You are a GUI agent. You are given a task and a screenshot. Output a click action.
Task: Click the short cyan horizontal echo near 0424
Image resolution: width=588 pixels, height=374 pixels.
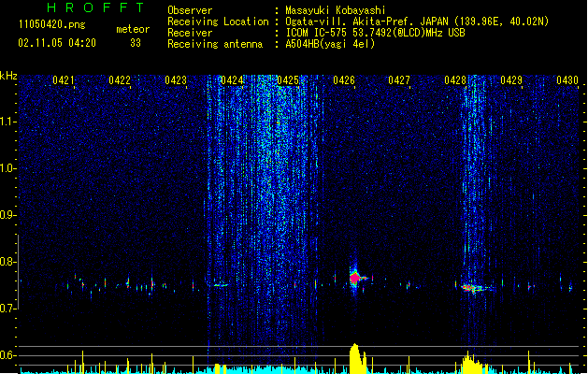tap(220, 285)
